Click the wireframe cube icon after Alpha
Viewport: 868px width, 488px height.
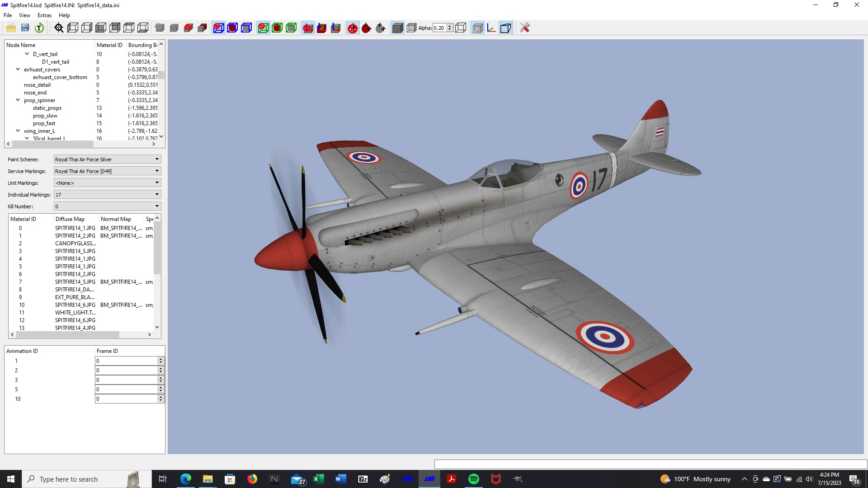461,28
